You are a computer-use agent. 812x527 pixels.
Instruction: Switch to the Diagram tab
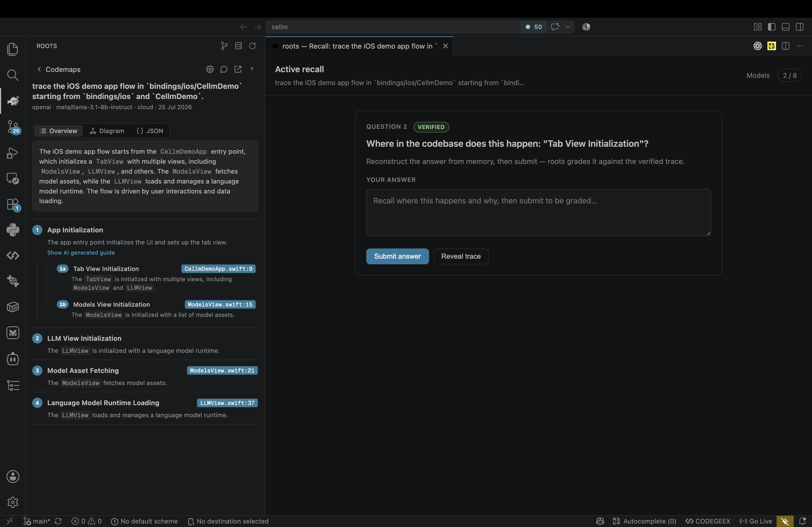[x=107, y=131]
